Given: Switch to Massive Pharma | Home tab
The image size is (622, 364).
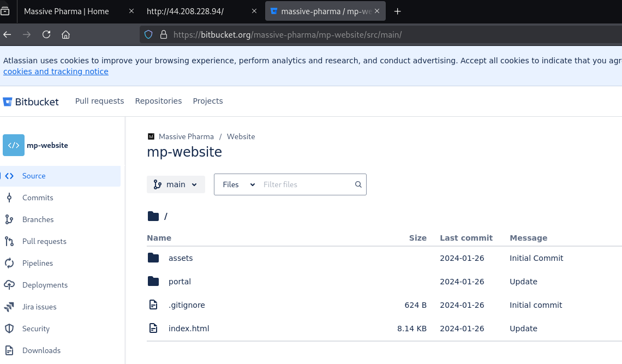Looking at the screenshot, I should [x=66, y=11].
